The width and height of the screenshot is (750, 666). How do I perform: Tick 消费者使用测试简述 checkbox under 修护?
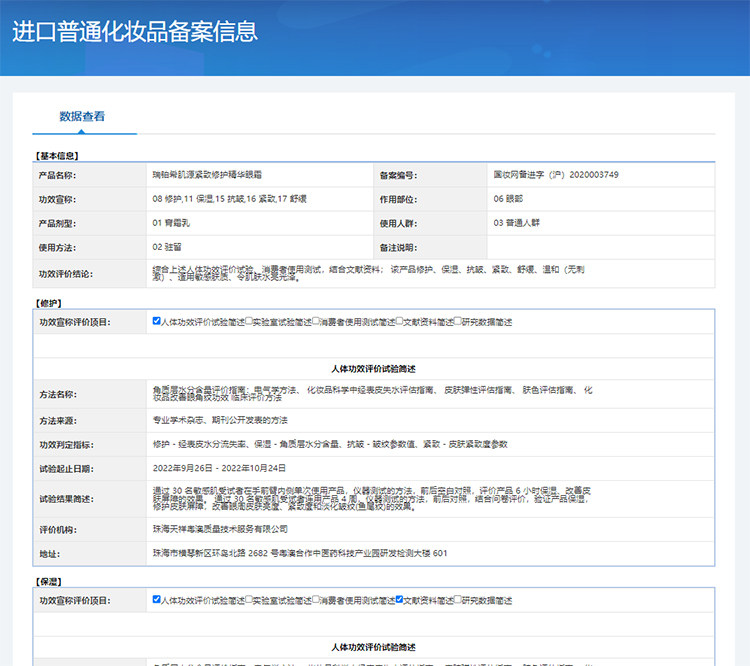(x=317, y=322)
